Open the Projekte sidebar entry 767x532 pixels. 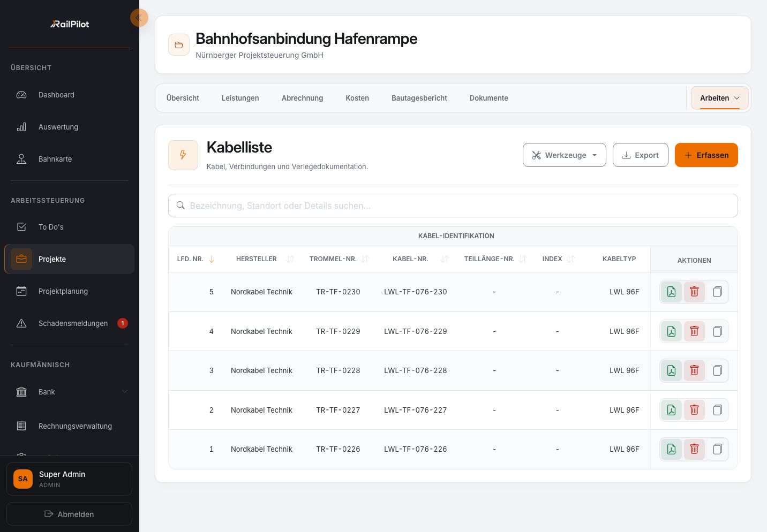point(69,259)
